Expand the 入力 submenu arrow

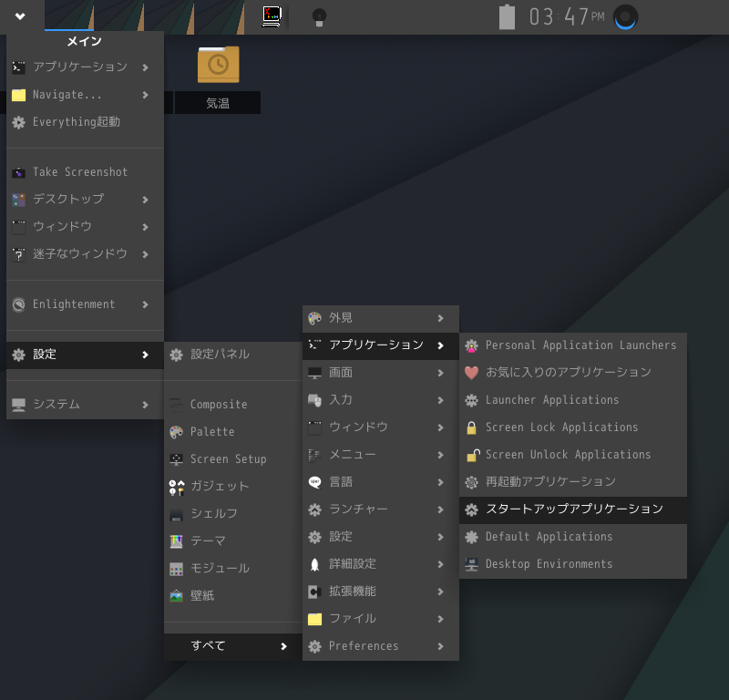[x=441, y=400]
